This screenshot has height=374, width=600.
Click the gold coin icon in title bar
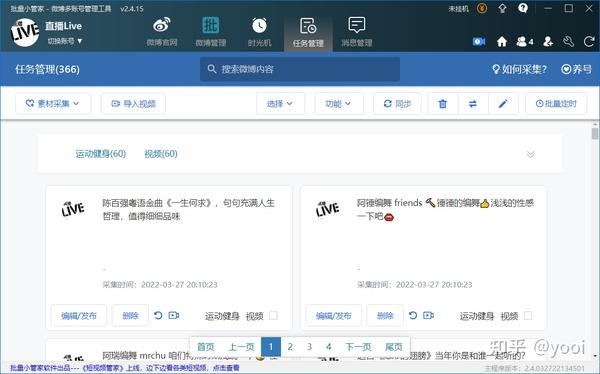(482, 8)
